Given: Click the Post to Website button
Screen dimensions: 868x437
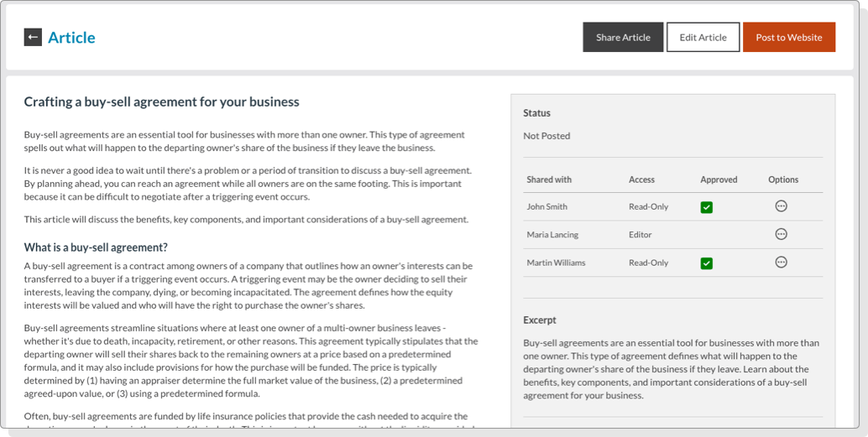Looking at the screenshot, I should pyautogui.click(x=788, y=37).
